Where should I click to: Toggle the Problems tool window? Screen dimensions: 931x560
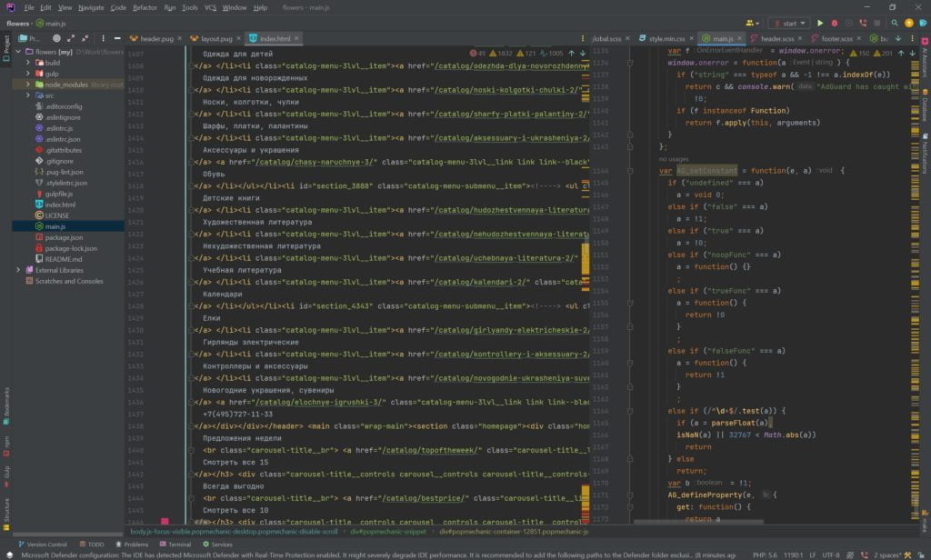[132, 545]
